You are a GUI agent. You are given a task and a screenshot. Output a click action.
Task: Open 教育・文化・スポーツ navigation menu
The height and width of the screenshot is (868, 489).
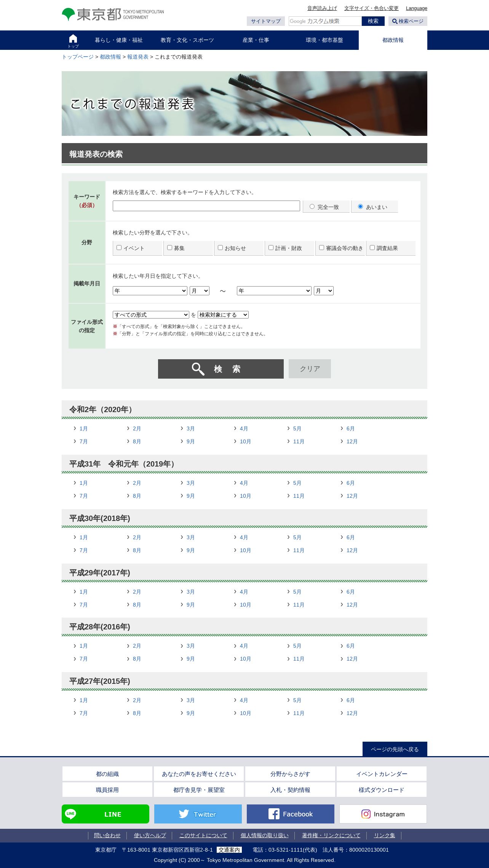tap(187, 40)
